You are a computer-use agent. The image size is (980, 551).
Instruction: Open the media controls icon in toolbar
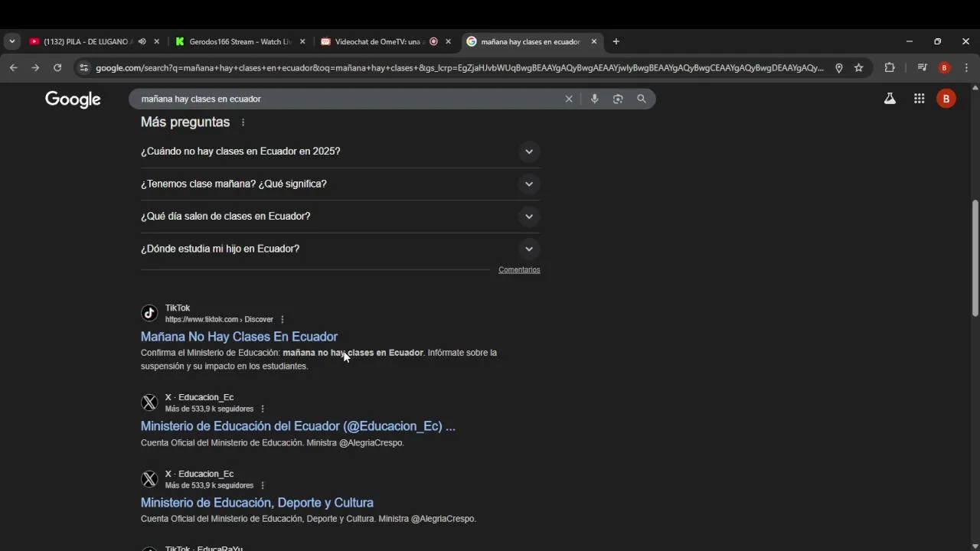click(x=923, y=68)
